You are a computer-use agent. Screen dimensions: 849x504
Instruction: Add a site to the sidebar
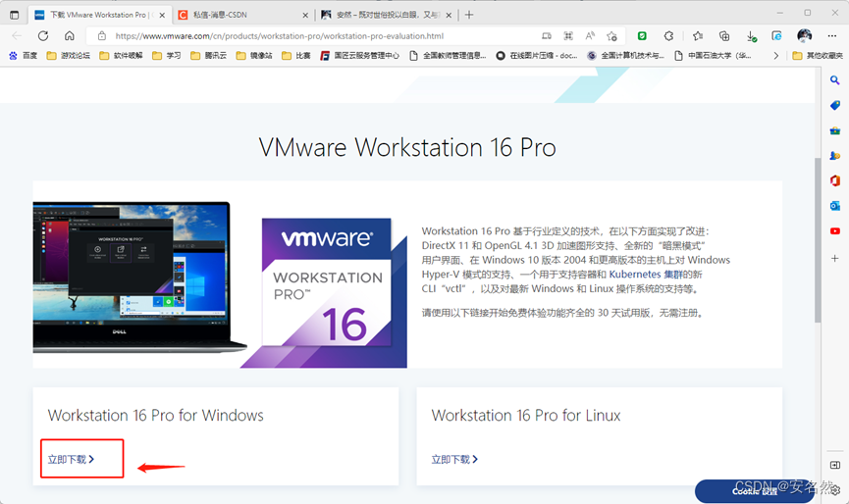[x=835, y=259]
